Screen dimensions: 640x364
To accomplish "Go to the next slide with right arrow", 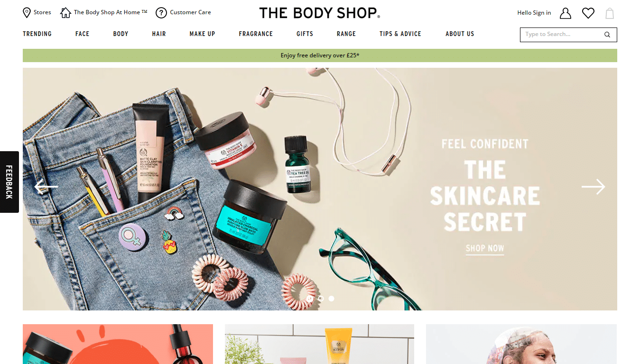I will [x=594, y=187].
